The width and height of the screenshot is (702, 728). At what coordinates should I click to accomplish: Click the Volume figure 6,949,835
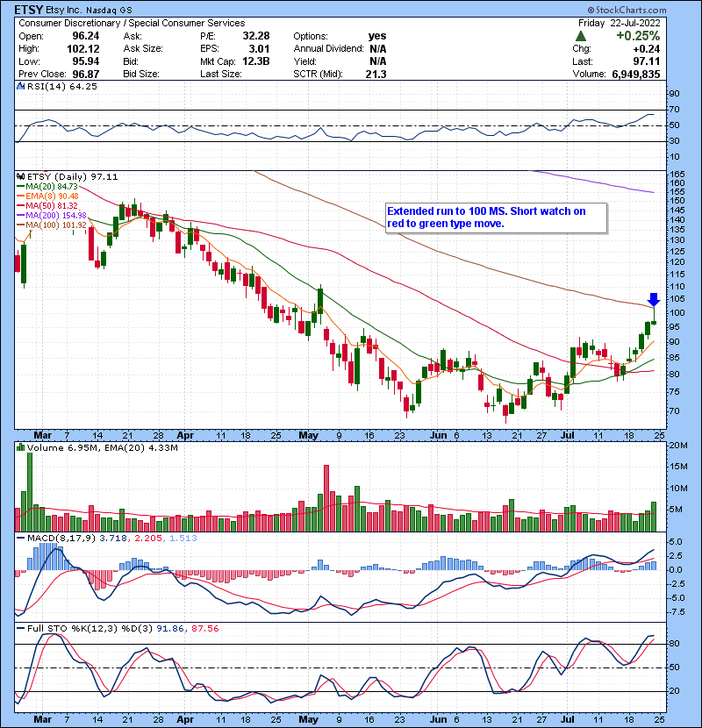coord(636,75)
